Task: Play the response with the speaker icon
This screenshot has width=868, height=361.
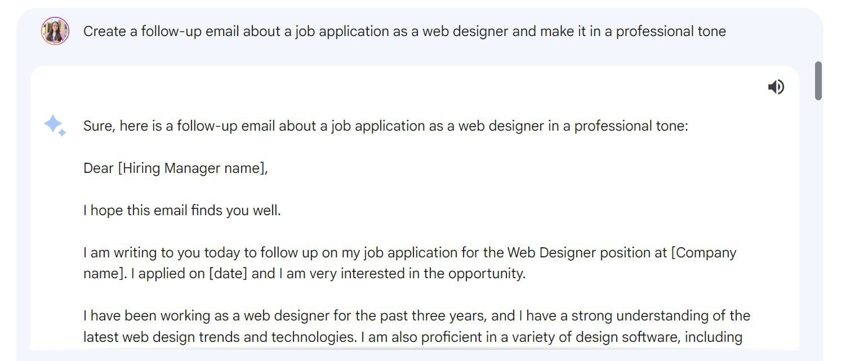Action: (x=776, y=87)
